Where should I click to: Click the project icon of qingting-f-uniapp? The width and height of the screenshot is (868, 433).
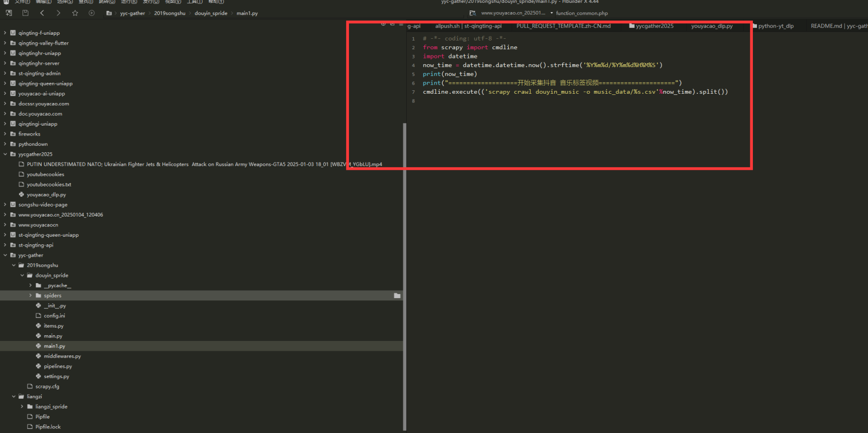click(x=13, y=33)
